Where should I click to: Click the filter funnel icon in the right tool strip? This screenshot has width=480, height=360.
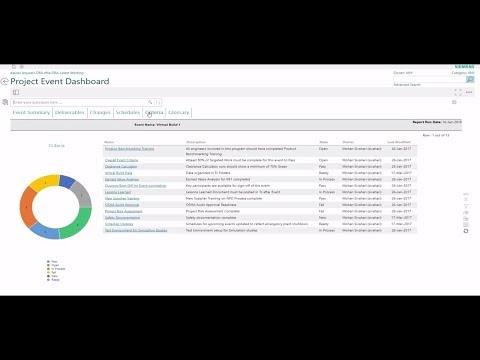tap(466, 206)
